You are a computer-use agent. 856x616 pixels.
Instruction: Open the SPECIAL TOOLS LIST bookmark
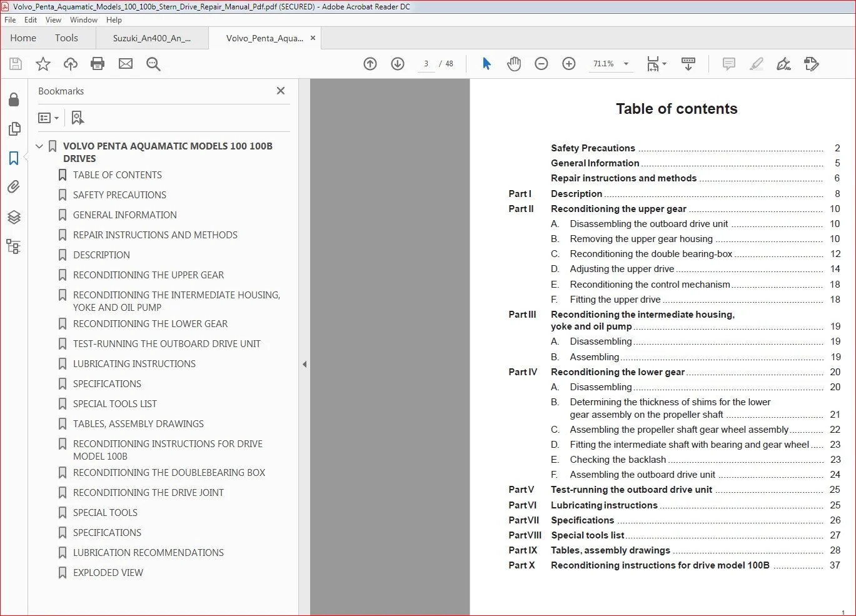(115, 404)
